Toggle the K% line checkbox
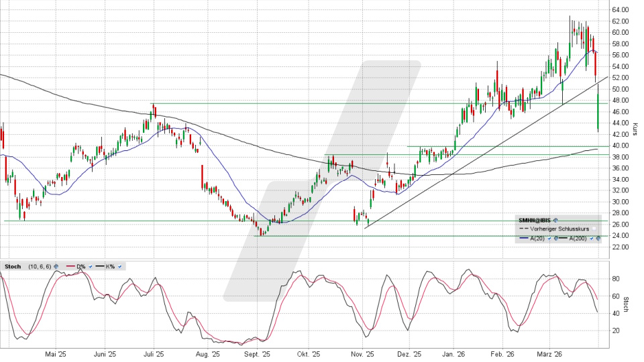644x362 pixels. (x=119, y=267)
